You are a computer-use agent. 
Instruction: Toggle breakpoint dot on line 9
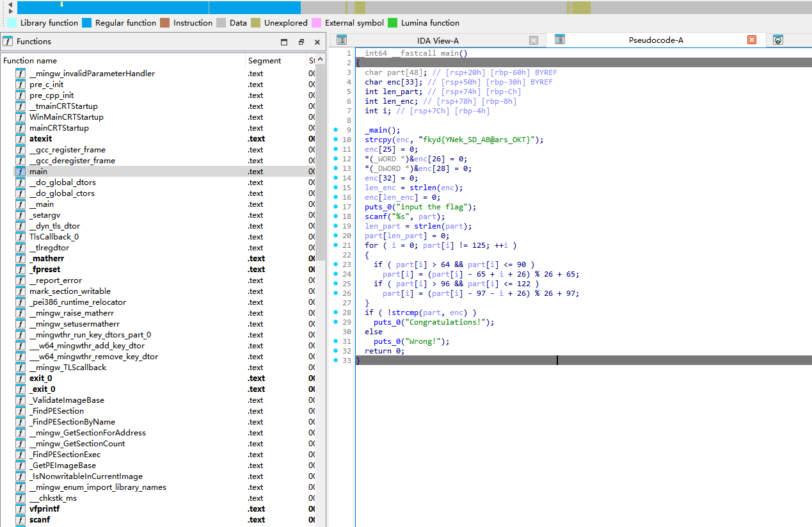tap(335, 130)
